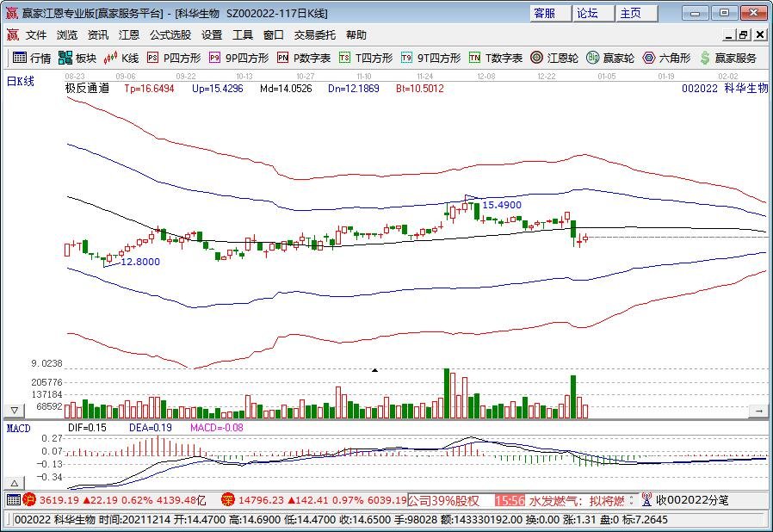This screenshot has width=773, height=532.
Task: Click the 14796.23 Shenzhen index value
Action: point(262,500)
